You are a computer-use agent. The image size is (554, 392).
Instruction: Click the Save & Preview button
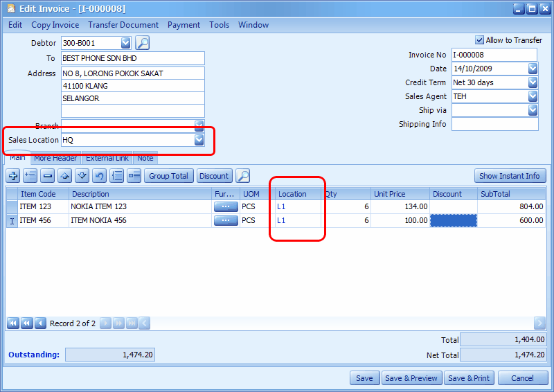pyautogui.click(x=411, y=378)
